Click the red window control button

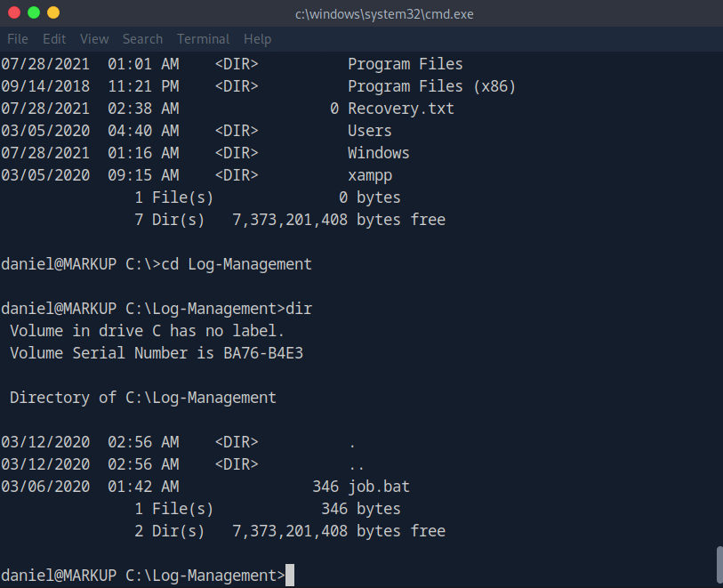[14, 12]
